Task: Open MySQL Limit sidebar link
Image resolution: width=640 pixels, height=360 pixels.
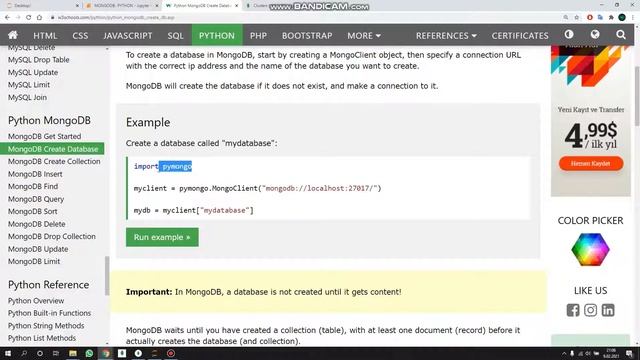Action: (29, 85)
